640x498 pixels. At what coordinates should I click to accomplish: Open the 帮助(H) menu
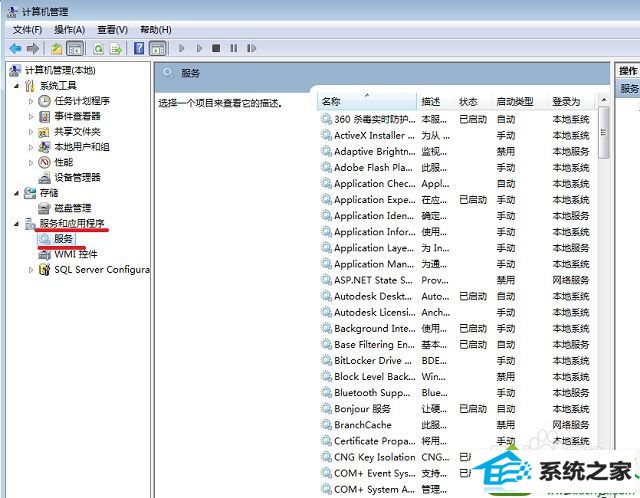click(156, 30)
